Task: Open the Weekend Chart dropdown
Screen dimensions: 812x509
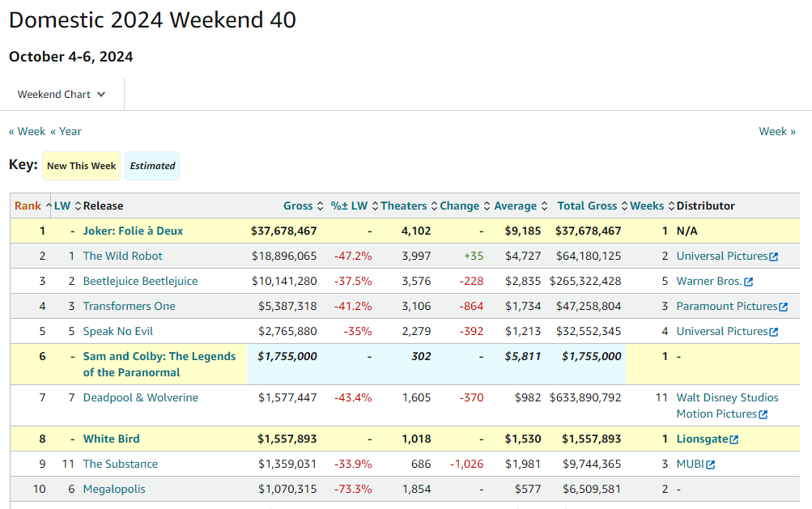Action: [x=62, y=94]
